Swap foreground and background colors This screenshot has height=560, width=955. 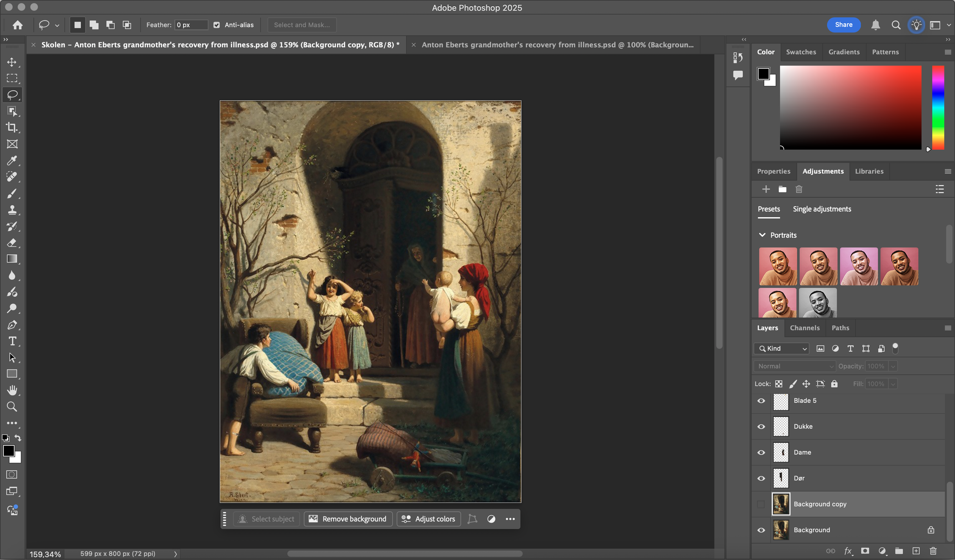18,438
